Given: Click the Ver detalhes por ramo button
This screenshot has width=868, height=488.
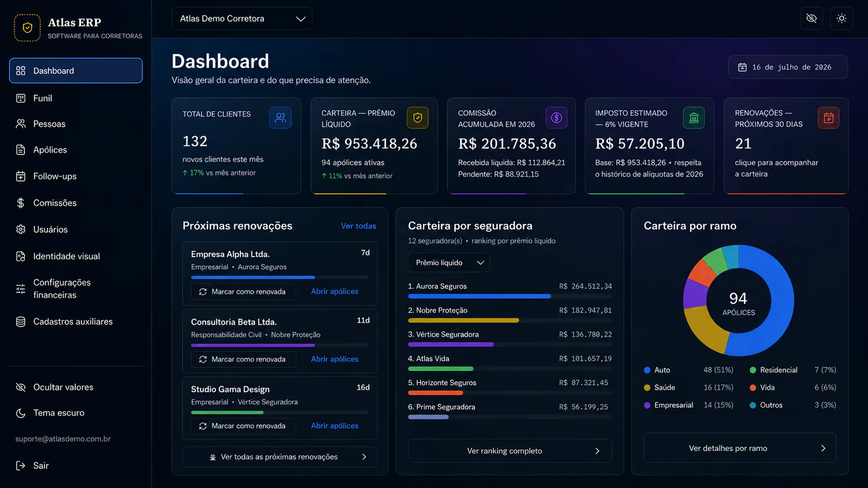Looking at the screenshot, I should 740,448.
